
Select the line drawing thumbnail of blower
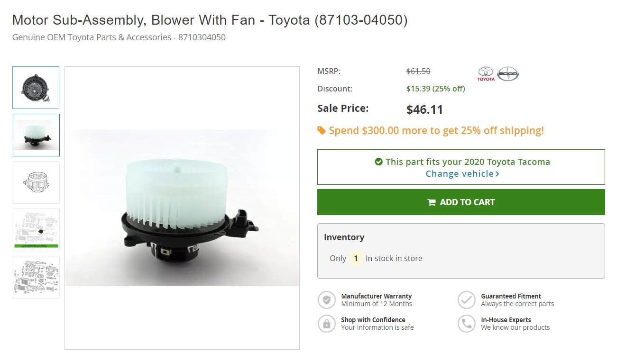coord(36,182)
